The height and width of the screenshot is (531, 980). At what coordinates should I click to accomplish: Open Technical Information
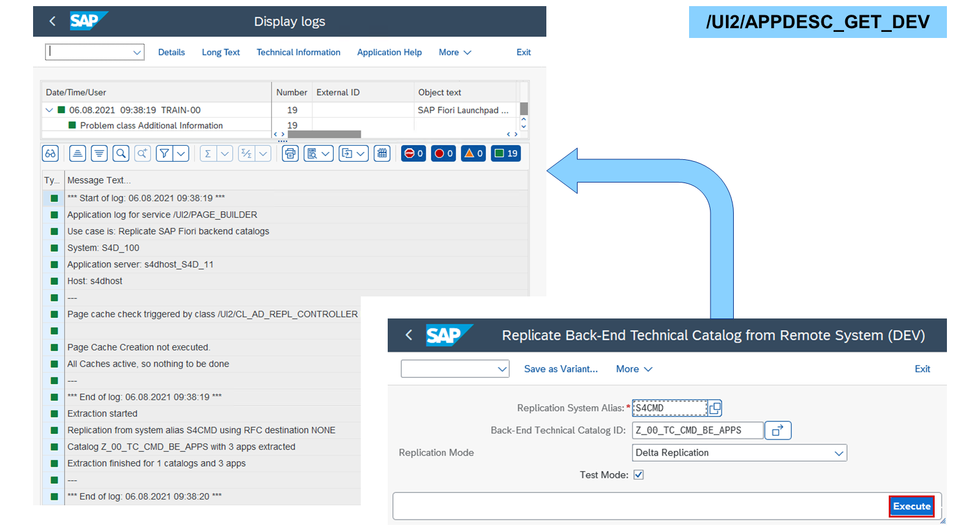298,53
